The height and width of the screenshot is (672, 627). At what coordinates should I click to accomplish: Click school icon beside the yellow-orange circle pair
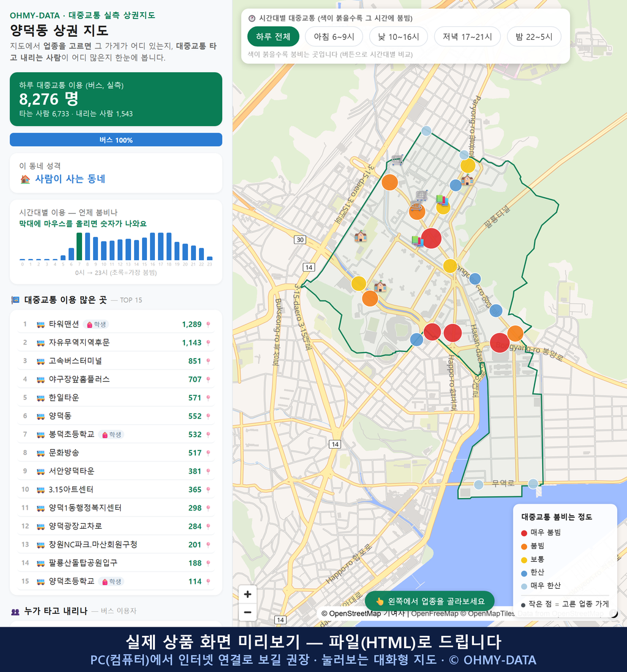(380, 286)
